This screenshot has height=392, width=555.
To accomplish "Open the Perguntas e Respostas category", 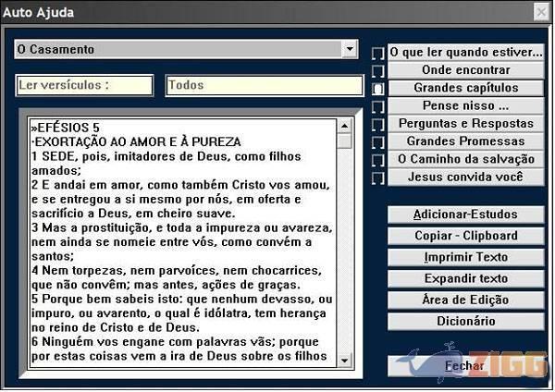I will (x=466, y=124).
